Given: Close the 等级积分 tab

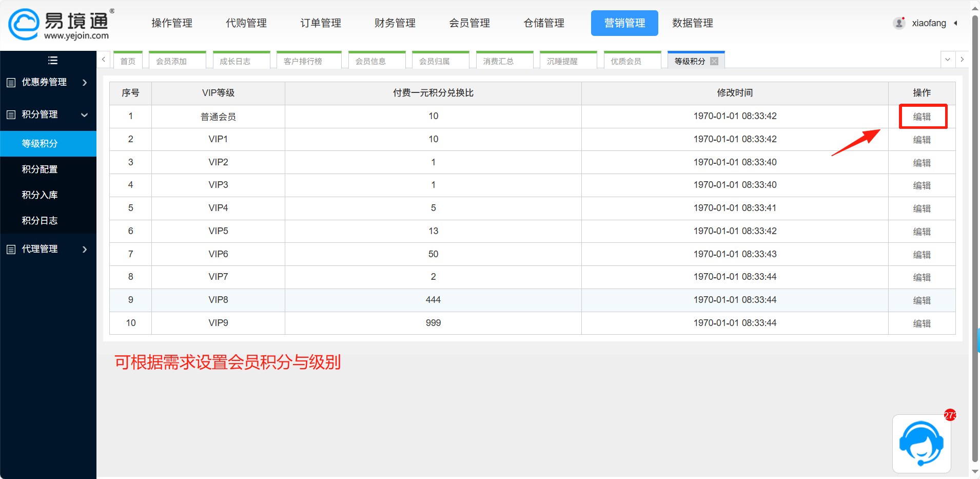Looking at the screenshot, I should 714,61.
